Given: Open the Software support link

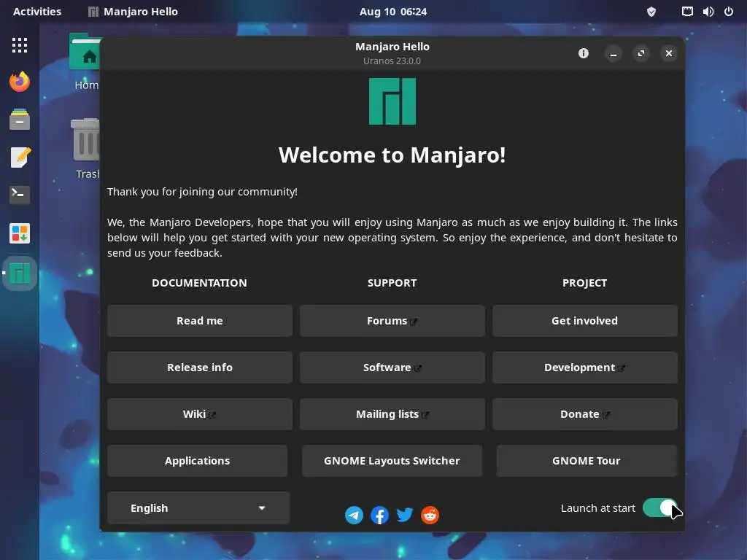Looking at the screenshot, I should [x=392, y=367].
